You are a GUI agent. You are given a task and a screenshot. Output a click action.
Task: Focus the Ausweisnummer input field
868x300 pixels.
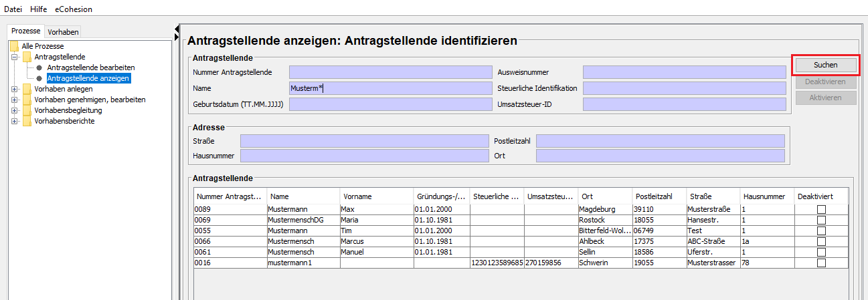(x=684, y=72)
